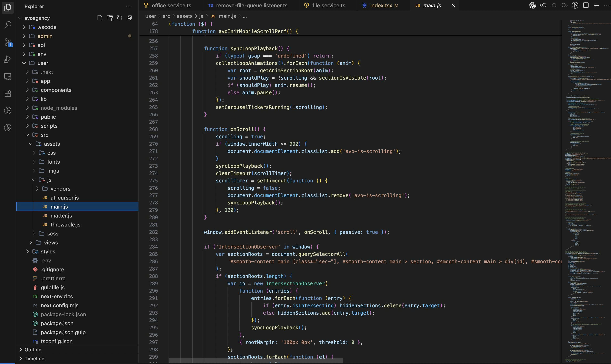Open the Explorer view in the activity bar
Image resolution: width=611 pixels, height=364 pixels.
point(8,8)
